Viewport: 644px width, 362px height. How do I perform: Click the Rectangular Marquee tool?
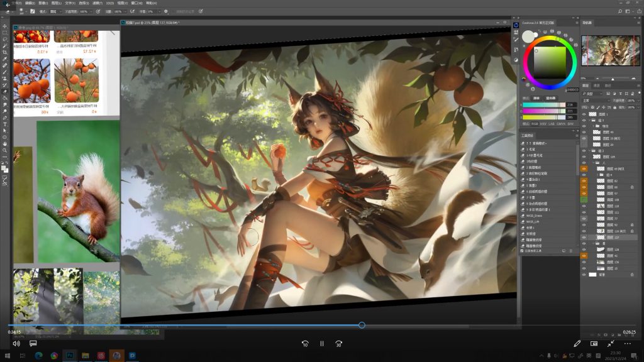[x=5, y=33]
